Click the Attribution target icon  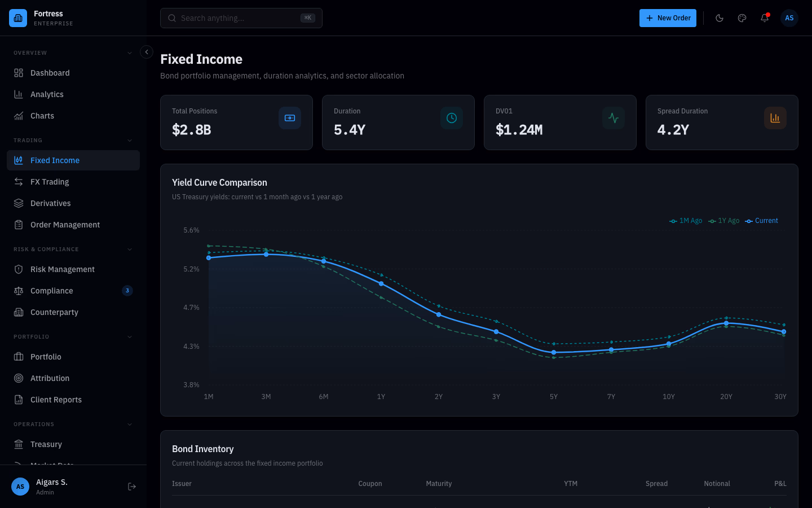(19, 378)
